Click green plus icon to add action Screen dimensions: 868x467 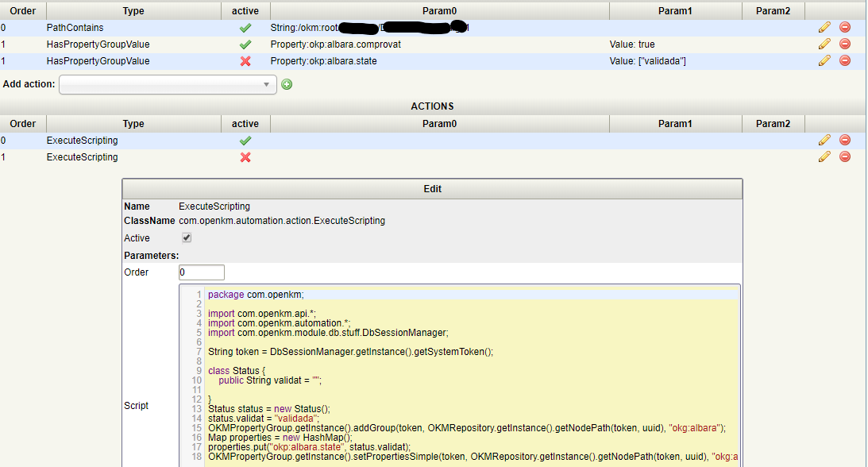pos(287,84)
